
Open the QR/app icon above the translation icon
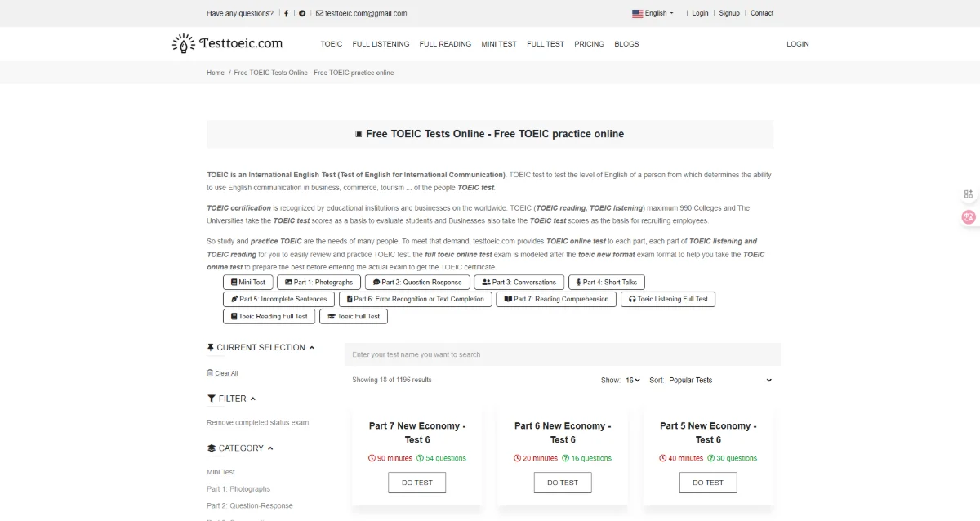tap(969, 194)
